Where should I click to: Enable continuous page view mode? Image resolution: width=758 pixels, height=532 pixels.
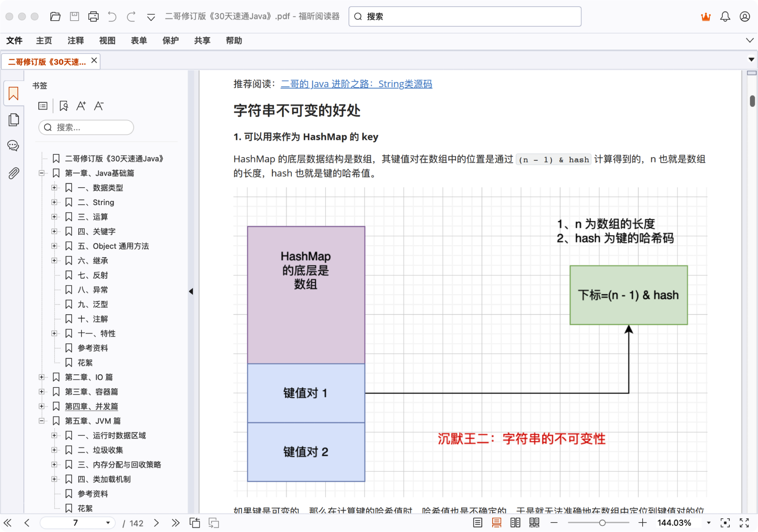tap(496, 522)
